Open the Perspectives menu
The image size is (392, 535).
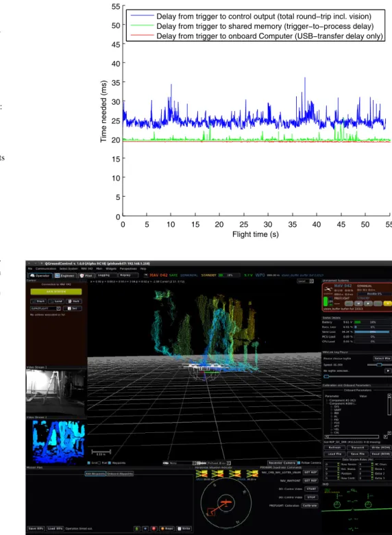(x=128, y=269)
